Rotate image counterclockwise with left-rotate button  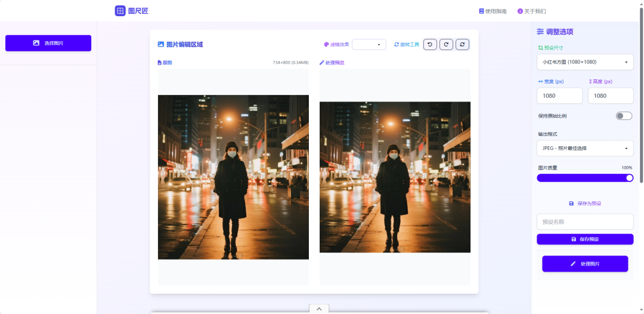pyautogui.click(x=429, y=44)
